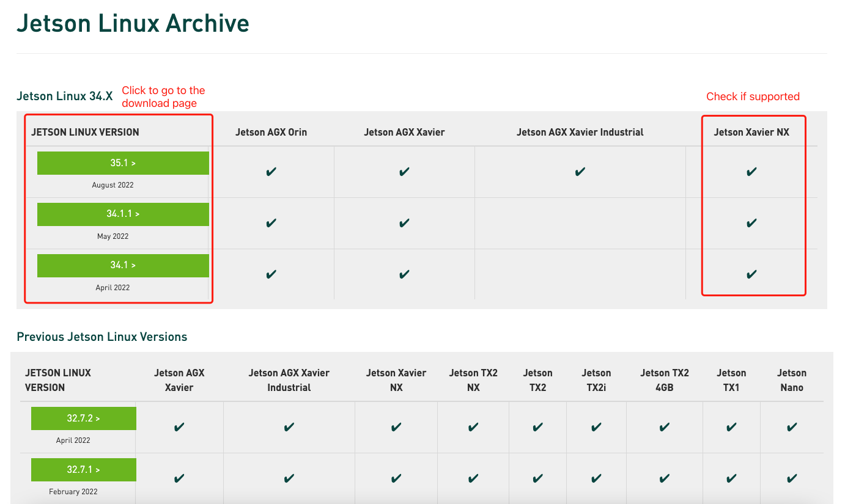Screen dimensions: 845x504
Task: Click the JETSON LINUX VERSION header in previous versions table
Action: (59, 380)
